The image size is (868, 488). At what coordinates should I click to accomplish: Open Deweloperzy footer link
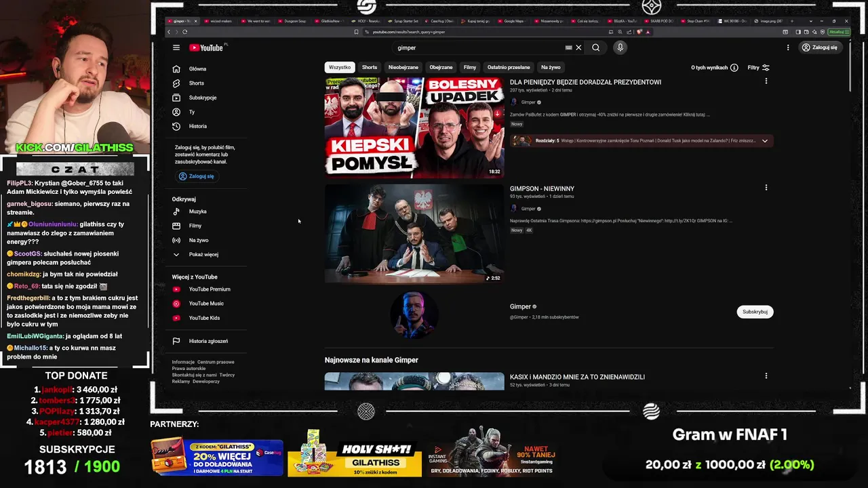206,382
